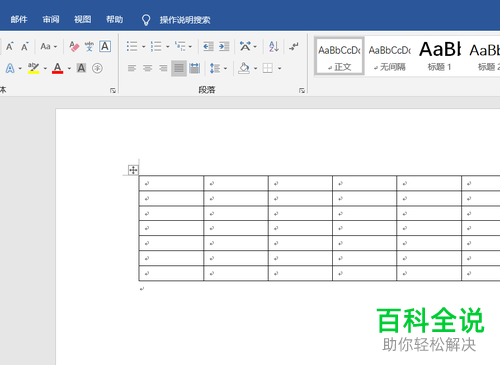Image resolution: width=500 pixels, height=365 pixels.
Task: Open the Change Case (Aa) dropdown
Action: point(48,46)
